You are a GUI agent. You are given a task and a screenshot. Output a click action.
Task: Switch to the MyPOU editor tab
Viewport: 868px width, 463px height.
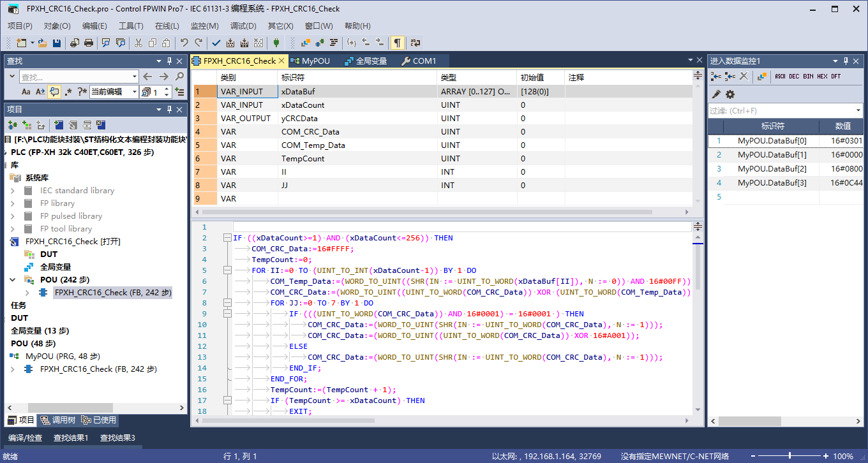(x=315, y=61)
